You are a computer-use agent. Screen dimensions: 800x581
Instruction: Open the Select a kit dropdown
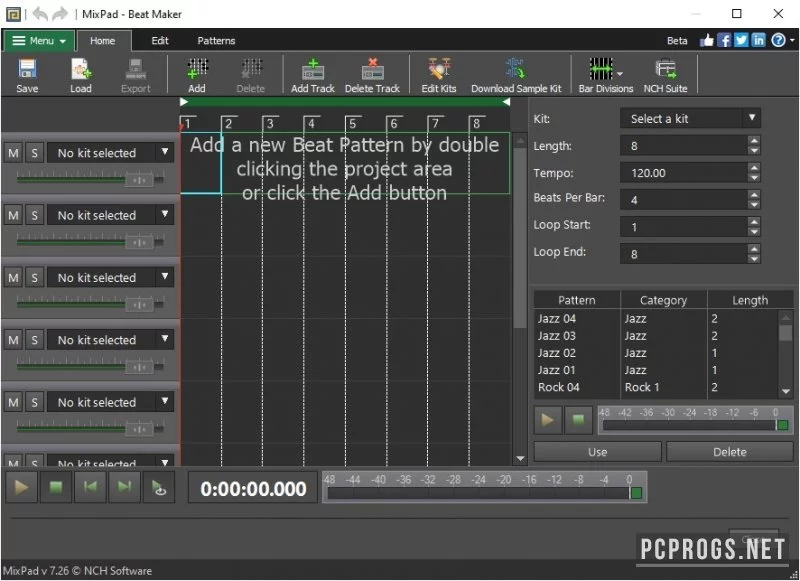coord(690,118)
